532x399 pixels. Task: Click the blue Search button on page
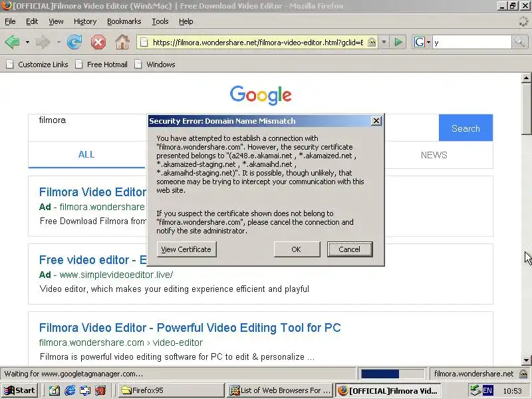click(465, 128)
